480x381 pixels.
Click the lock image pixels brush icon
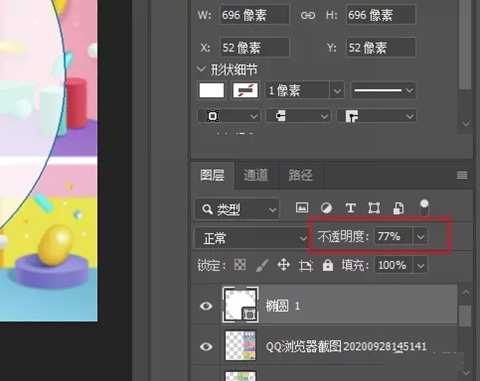point(262,265)
